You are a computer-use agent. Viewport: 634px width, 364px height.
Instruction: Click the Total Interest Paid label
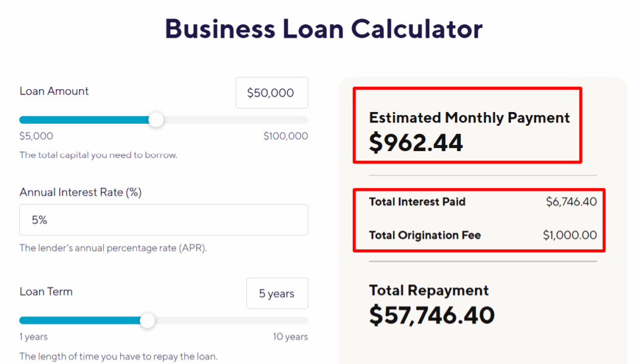pyautogui.click(x=417, y=202)
